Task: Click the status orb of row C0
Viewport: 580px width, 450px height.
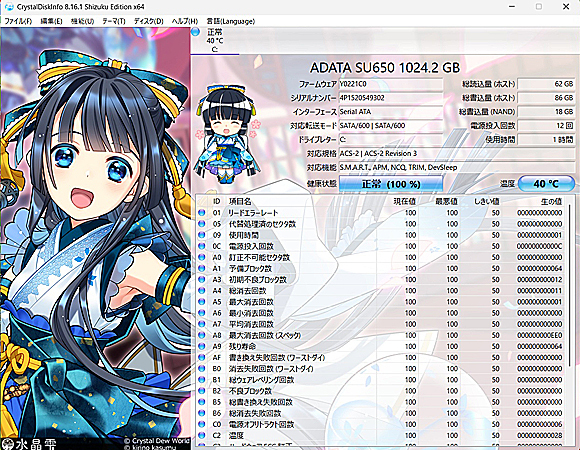Action: point(202,424)
